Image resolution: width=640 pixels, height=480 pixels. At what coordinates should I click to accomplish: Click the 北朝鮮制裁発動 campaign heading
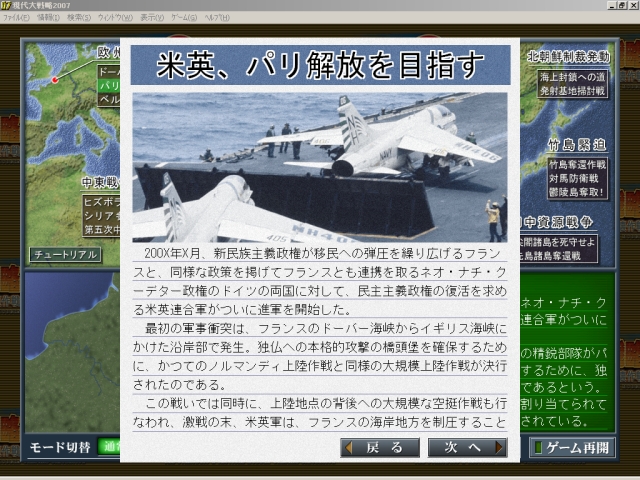[x=569, y=57]
